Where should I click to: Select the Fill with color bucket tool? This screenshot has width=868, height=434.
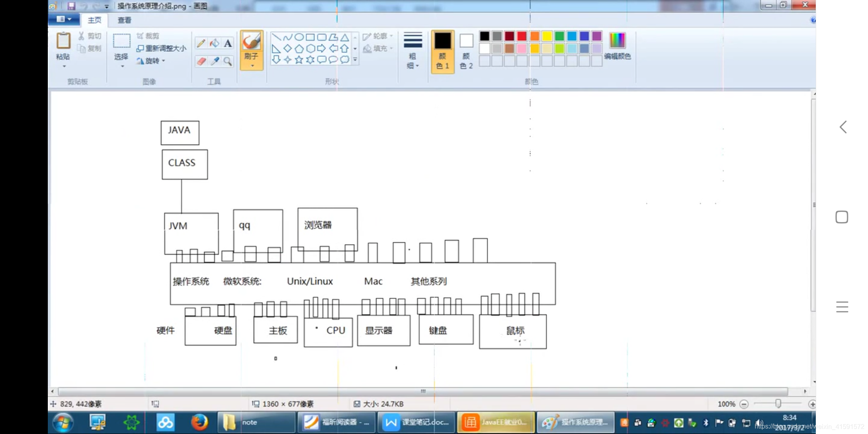point(215,43)
